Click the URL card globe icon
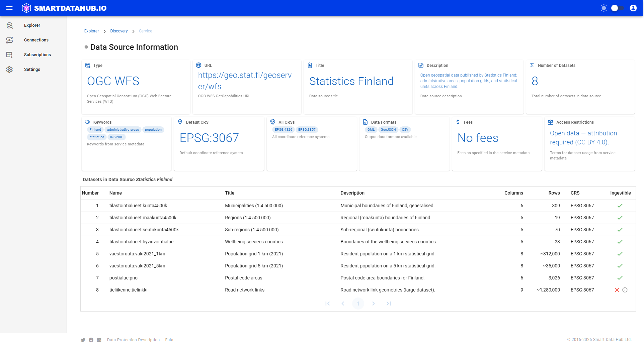Image resolution: width=644 pixels, height=361 pixels. [x=198, y=65]
